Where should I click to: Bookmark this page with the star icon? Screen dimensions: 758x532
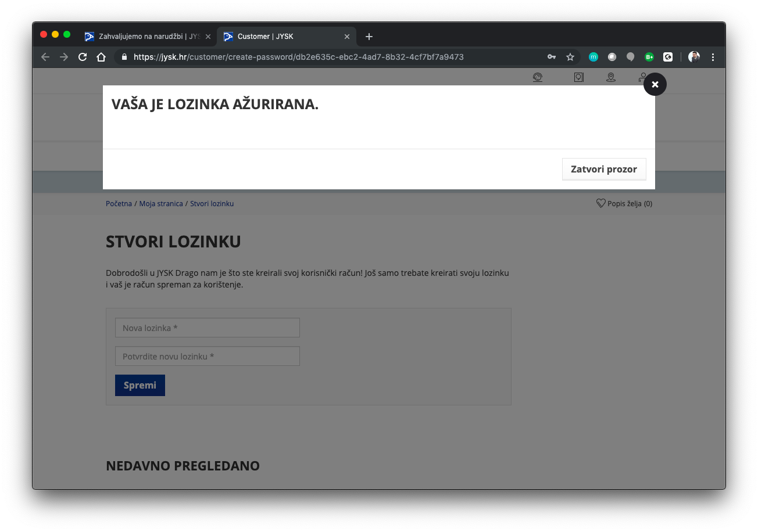tap(570, 57)
